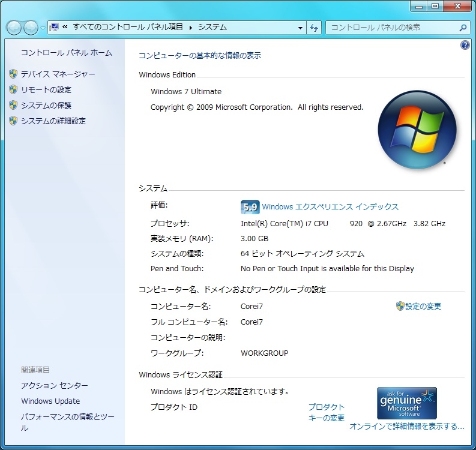Image resolution: width=476 pixels, height=450 pixels.
Task: Click the System computer icon in address bar
Action: [54, 28]
